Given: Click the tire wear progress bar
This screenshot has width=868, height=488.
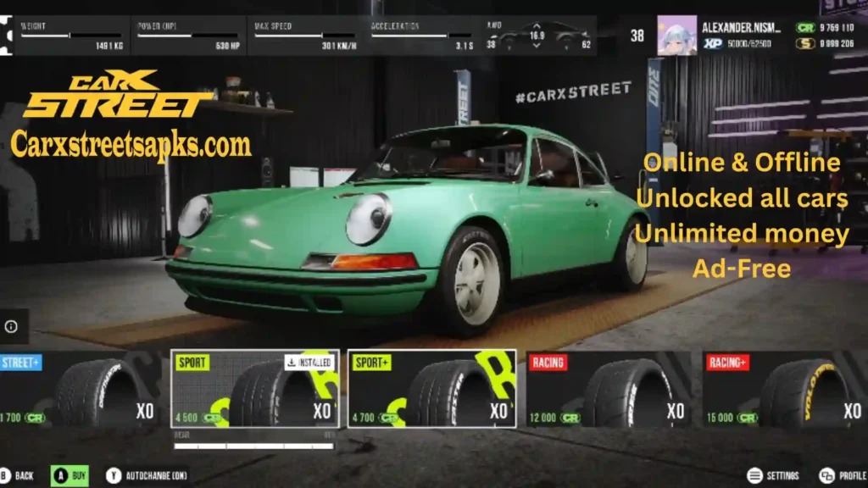Looking at the screenshot, I should pos(253,446).
